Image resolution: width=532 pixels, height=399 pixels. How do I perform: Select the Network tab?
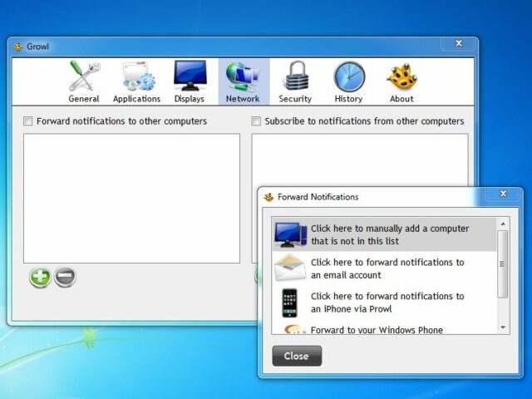coord(243,81)
